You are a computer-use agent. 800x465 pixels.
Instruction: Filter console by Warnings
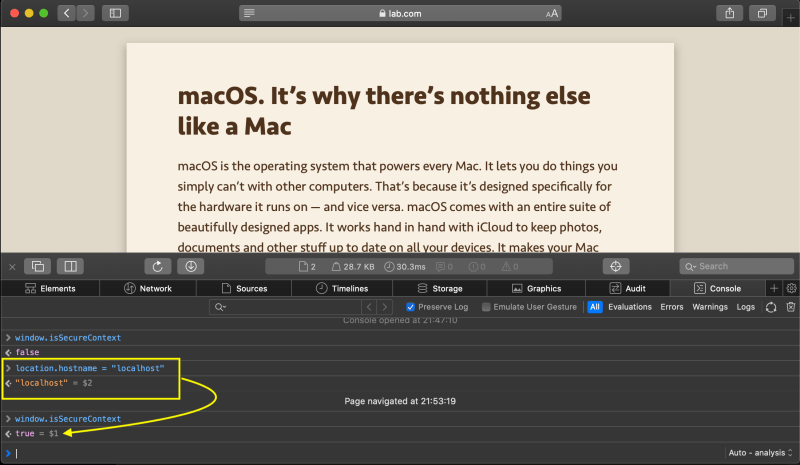710,307
